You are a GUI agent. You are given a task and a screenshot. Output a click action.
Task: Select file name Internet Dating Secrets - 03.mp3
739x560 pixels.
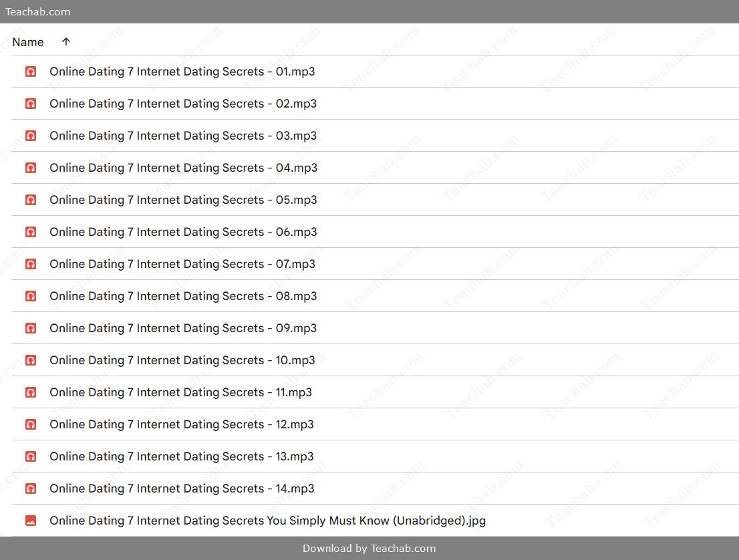click(x=183, y=136)
